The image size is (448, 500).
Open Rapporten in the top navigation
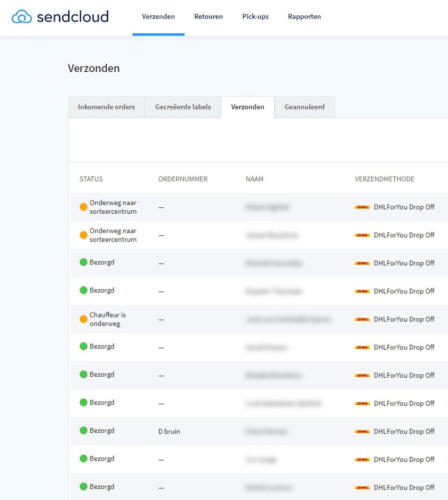click(304, 16)
